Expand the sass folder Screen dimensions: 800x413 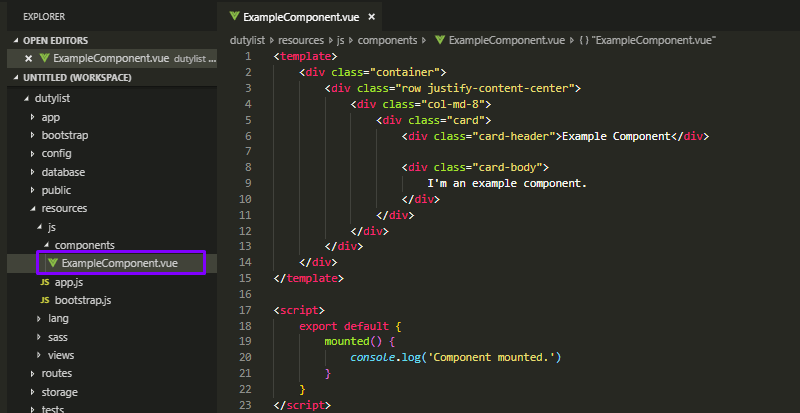(40, 337)
